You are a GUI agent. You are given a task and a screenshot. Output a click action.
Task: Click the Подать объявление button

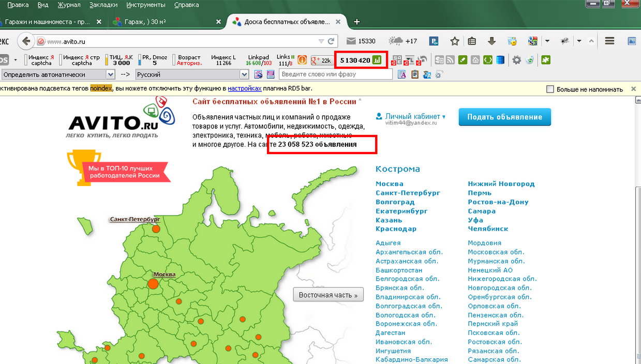click(x=504, y=117)
